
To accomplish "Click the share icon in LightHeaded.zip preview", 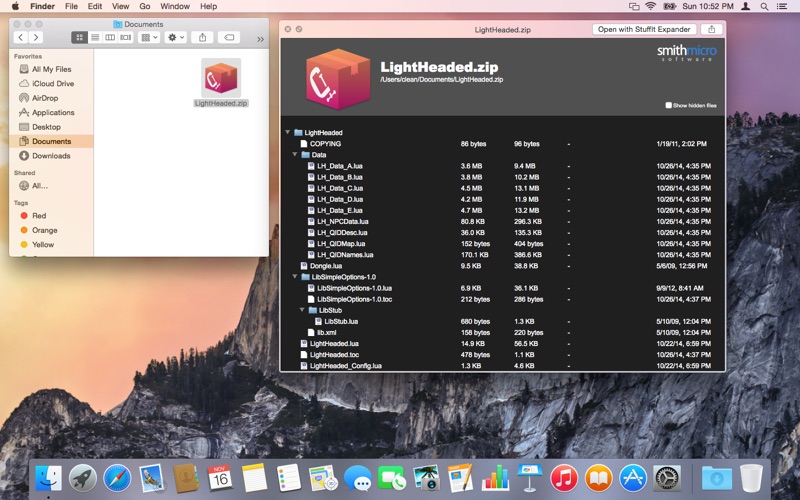I will tap(711, 29).
